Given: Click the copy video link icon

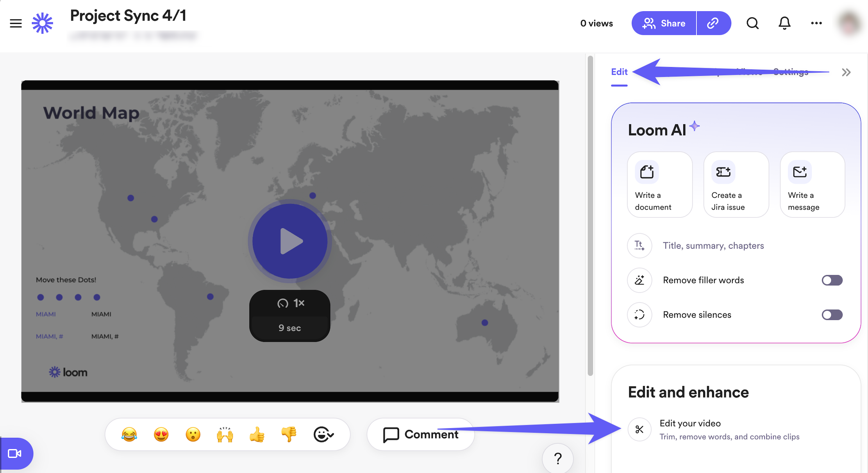Looking at the screenshot, I should [x=714, y=23].
